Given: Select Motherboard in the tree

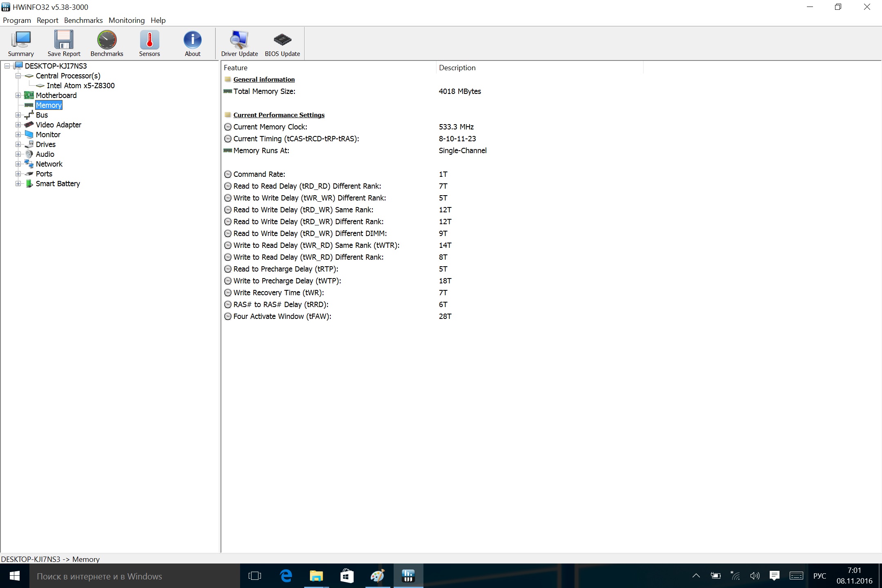Looking at the screenshot, I should click(x=56, y=95).
